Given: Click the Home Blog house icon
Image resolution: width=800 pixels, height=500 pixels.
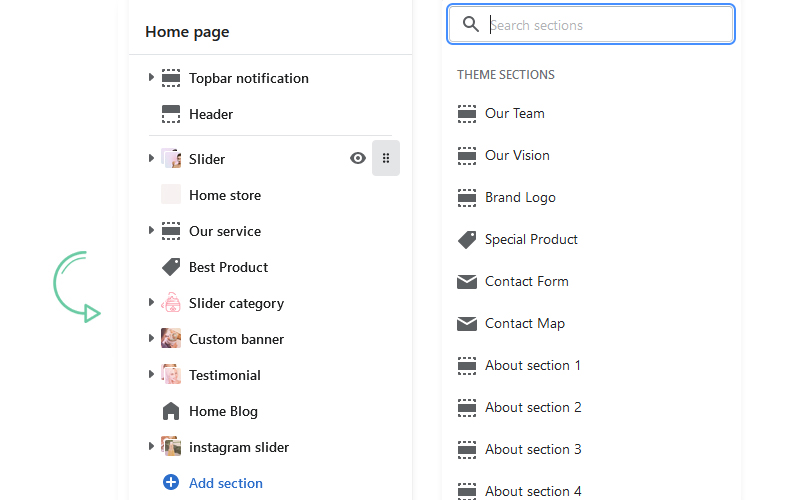Looking at the screenshot, I should tap(171, 411).
